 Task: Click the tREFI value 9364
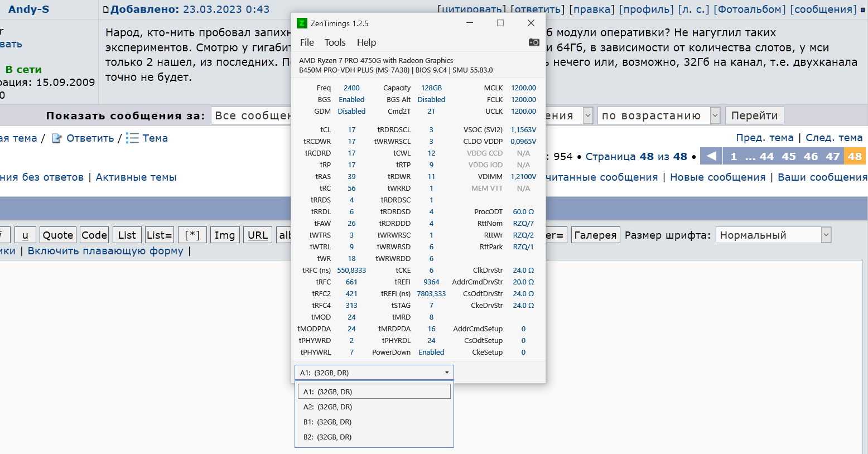point(431,282)
